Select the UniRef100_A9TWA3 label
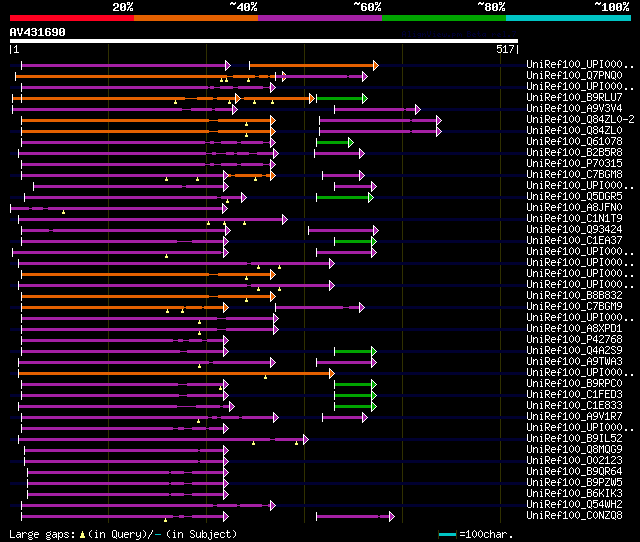Image resolution: width=640 pixels, height=542 pixels. pyautogui.click(x=574, y=362)
